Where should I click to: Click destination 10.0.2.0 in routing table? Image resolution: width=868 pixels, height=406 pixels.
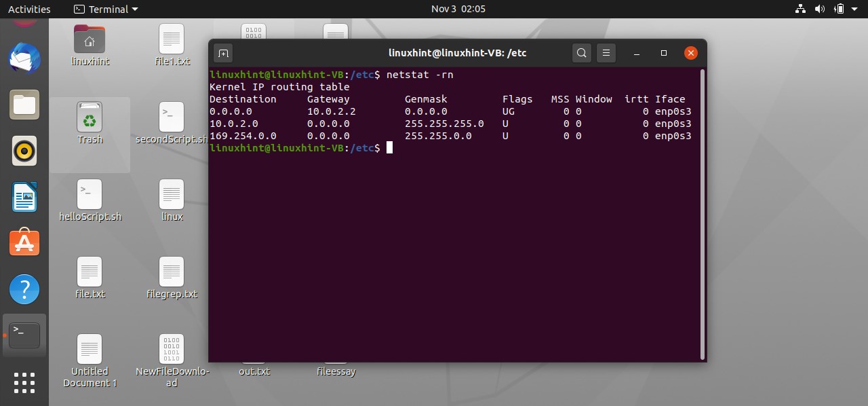pyautogui.click(x=234, y=124)
